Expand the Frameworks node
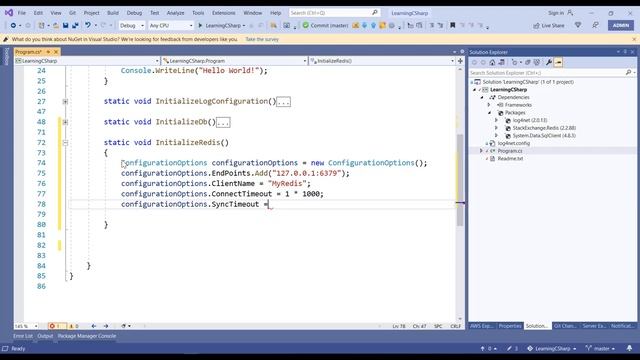This screenshot has height=360, width=640. [x=489, y=105]
